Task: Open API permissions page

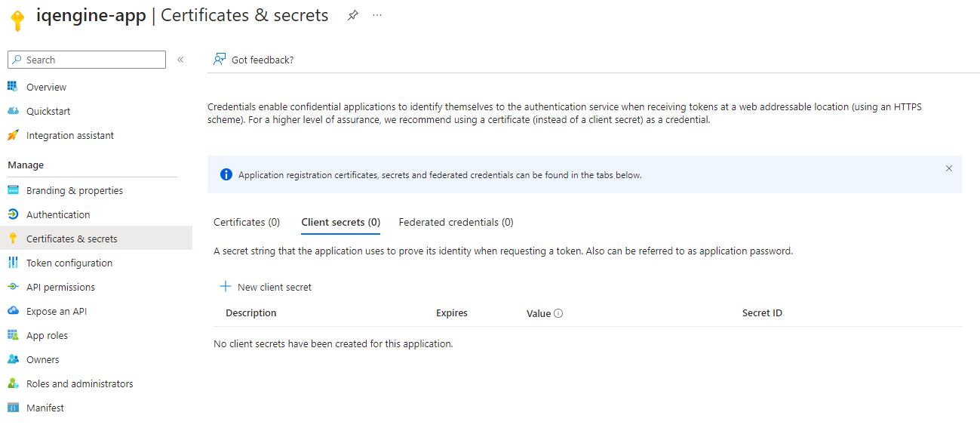Action: (60, 287)
